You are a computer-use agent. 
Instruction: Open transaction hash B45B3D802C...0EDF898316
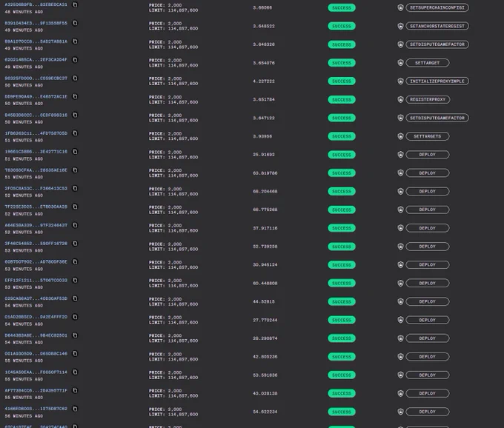[36, 115]
